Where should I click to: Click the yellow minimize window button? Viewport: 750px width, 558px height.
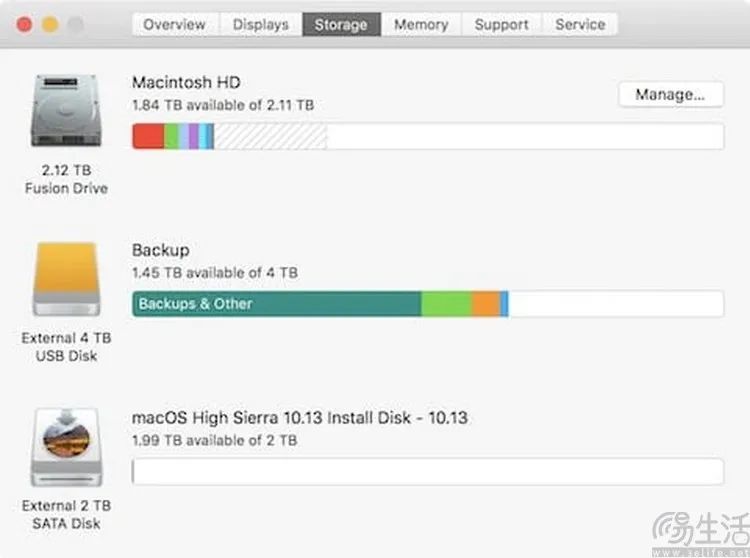pos(50,24)
